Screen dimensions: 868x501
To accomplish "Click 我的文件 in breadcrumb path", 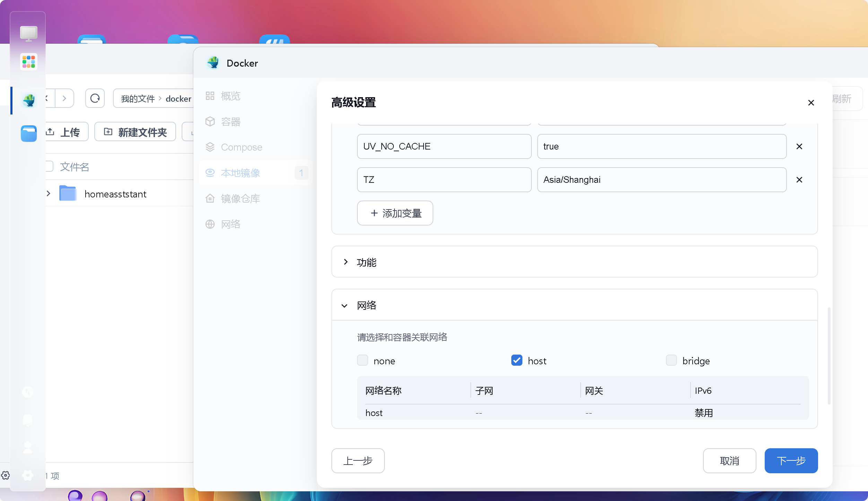I will coord(138,99).
